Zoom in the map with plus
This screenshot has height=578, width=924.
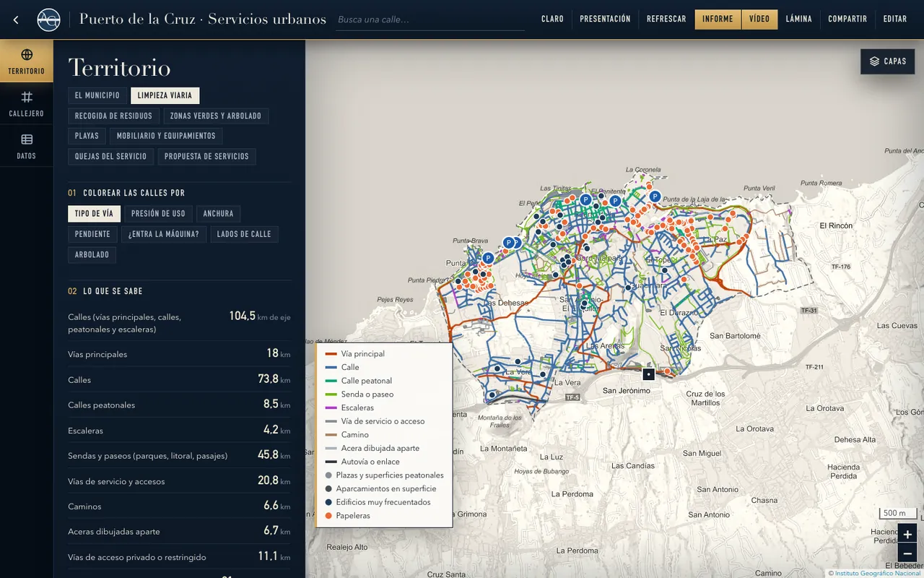[907, 535]
